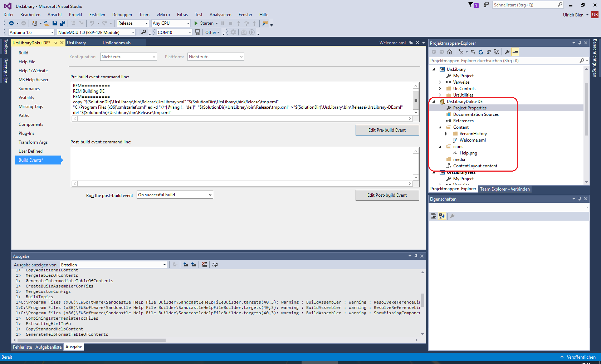Click the Clear All icon in Ausgabe toolbar

pos(204,265)
